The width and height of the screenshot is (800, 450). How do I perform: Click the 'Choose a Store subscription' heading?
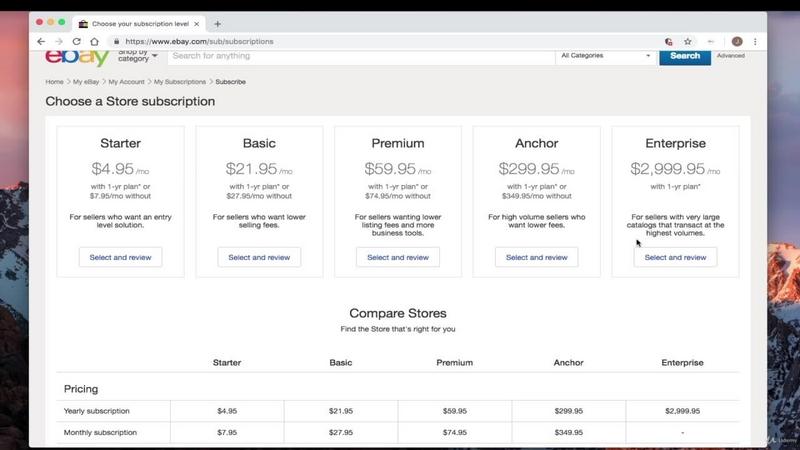pyautogui.click(x=130, y=101)
